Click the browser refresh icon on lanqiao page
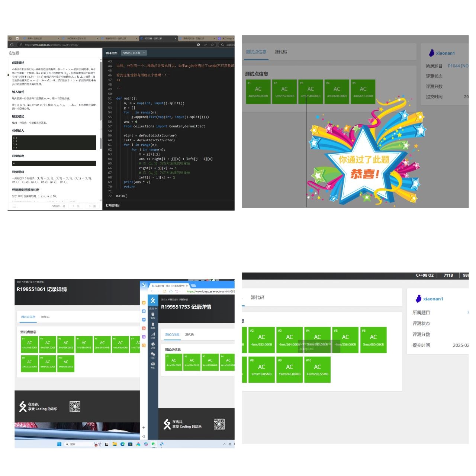The image size is (476, 476). (12, 45)
